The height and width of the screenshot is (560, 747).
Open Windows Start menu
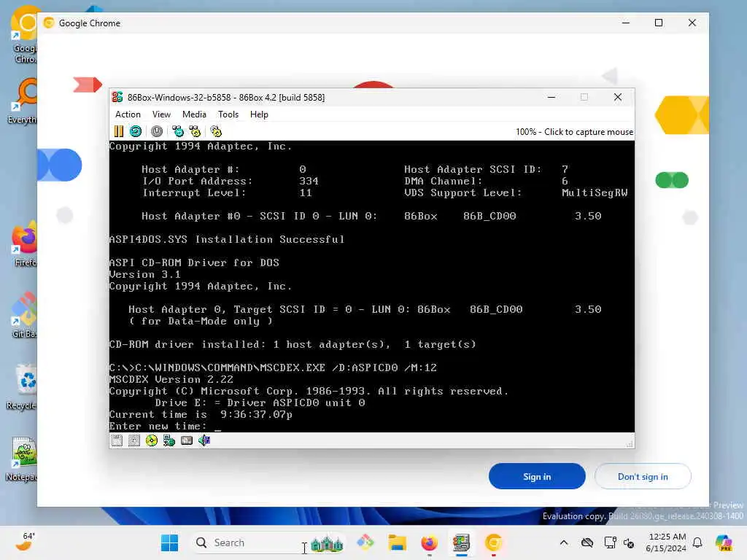[169, 542]
